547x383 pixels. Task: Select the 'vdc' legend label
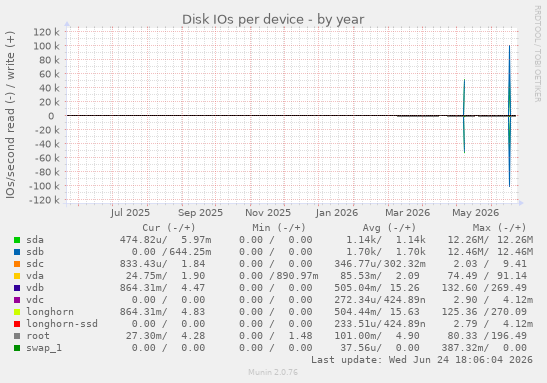35,300
